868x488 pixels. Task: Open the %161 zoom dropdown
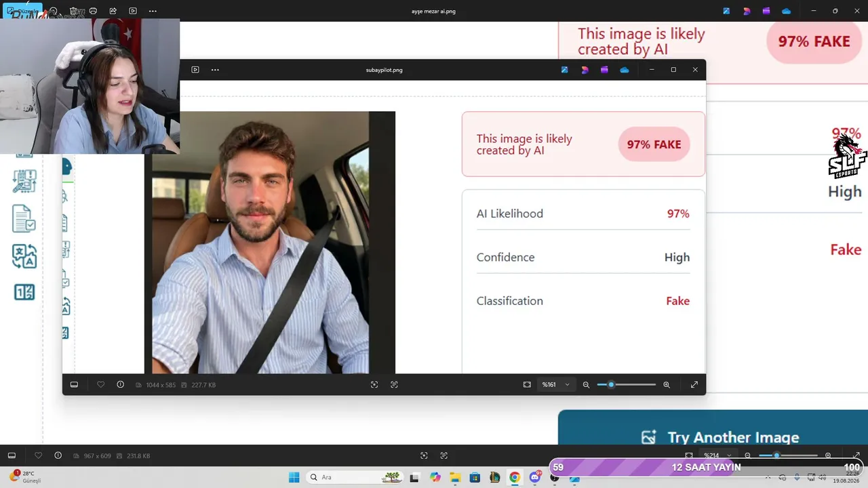[x=555, y=385]
